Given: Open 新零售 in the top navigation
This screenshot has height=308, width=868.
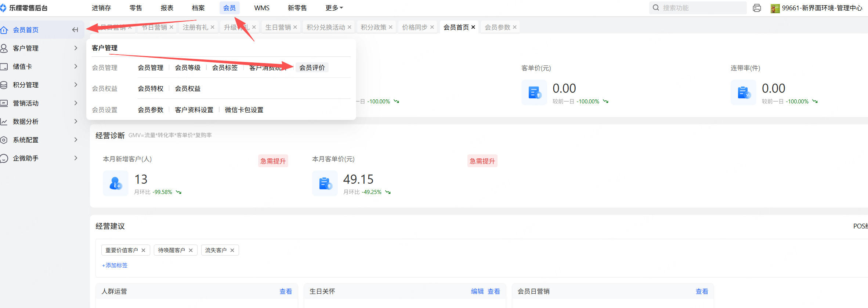Looking at the screenshot, I should point(297,8).
